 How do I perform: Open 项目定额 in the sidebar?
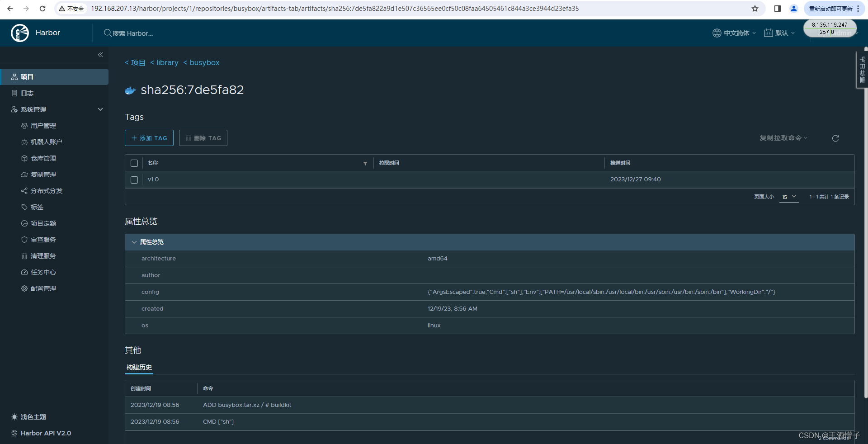click(43, 223)
